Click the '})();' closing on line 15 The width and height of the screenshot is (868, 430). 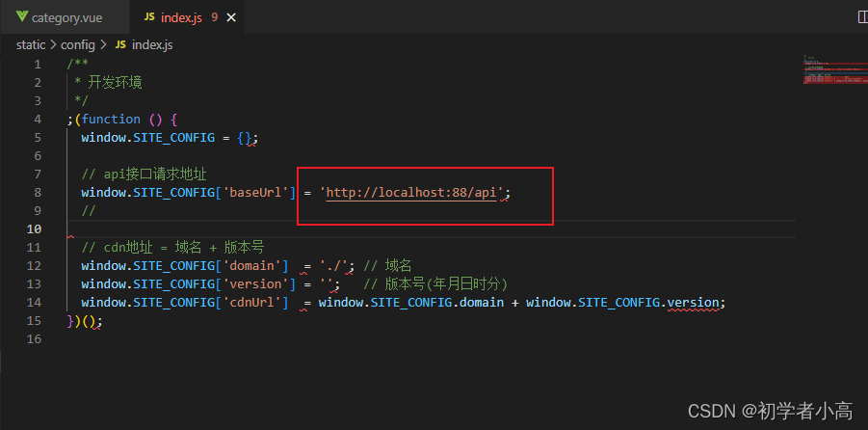point(85,321)
